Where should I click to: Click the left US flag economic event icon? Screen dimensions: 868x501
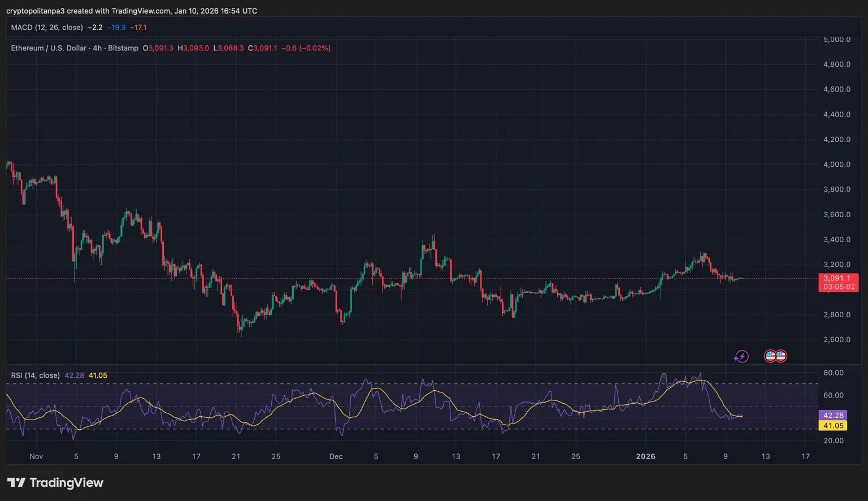(770, 356)
